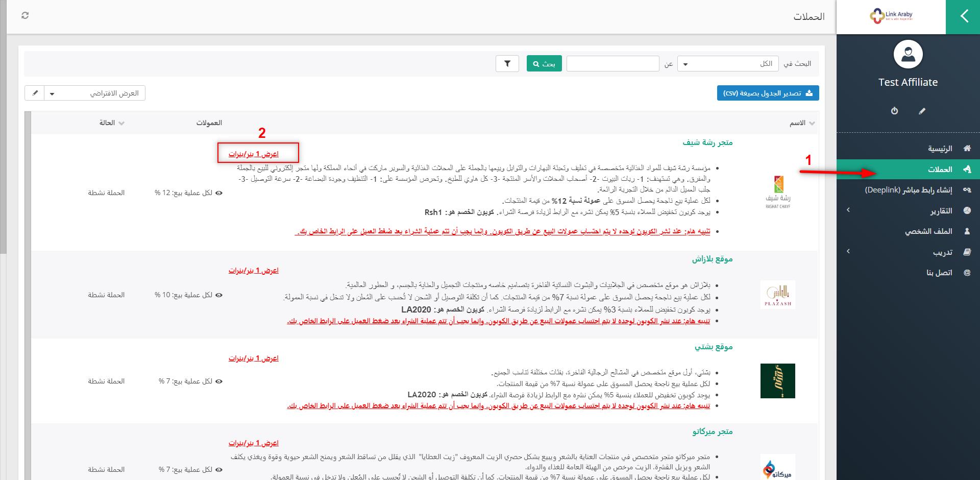Toggle eye icon in ميركاتو commission row

[x=219, y=470]
